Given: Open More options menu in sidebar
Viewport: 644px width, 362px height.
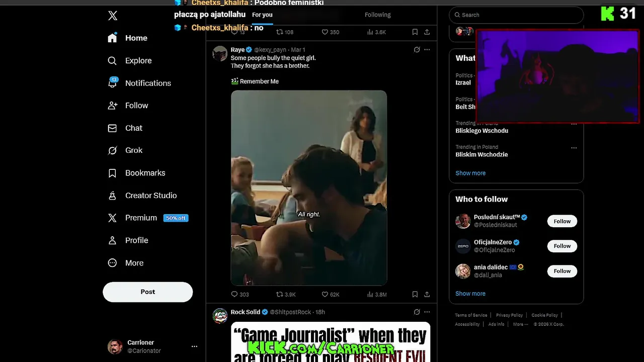Looking at the screenshot, I should [x=126, y=263].
